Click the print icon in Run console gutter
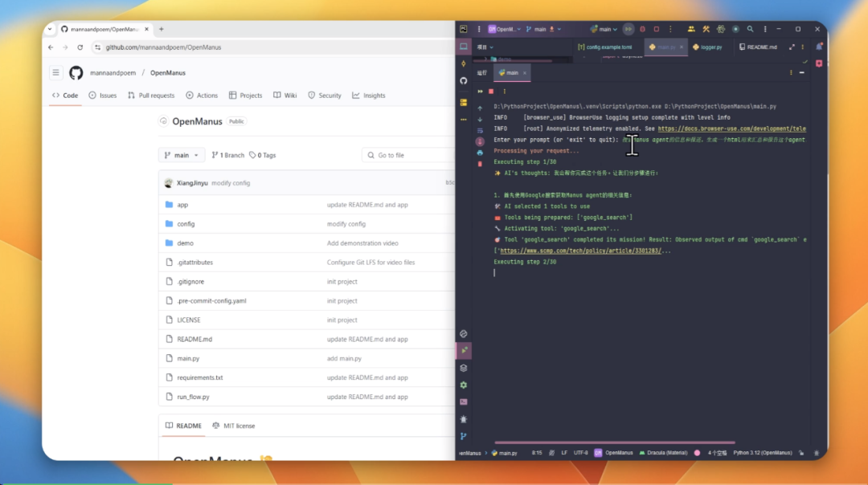The image size is (868, 485). click(x=481, y=153)
